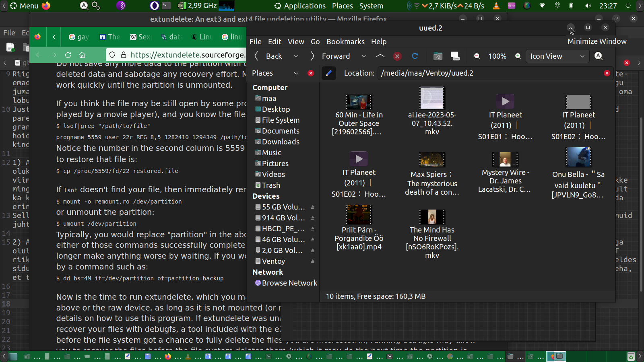The height and width of the screenshot is (362, 644).
Task: Open the Icon View mode dropdown
Action: (557, 56)
